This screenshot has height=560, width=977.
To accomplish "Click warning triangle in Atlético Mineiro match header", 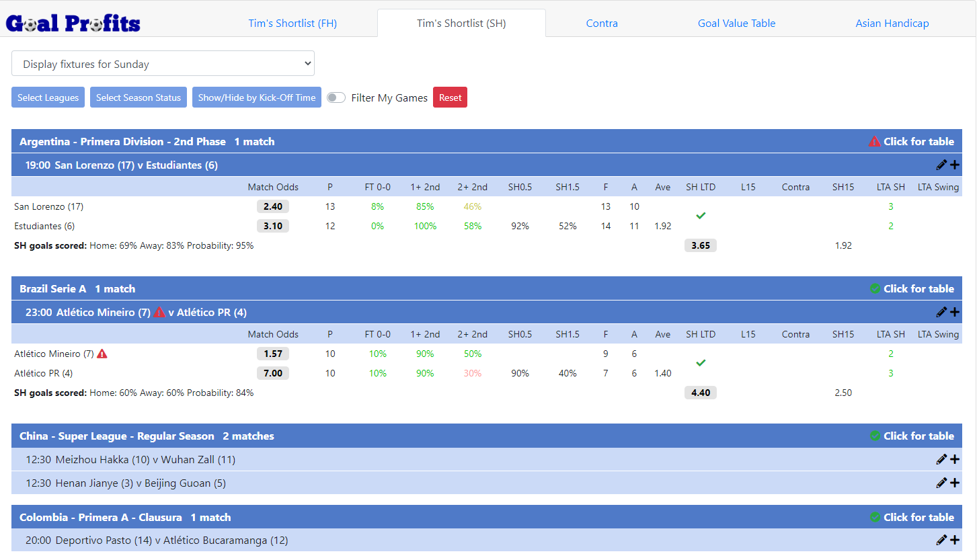I will (x=159, y=312).
